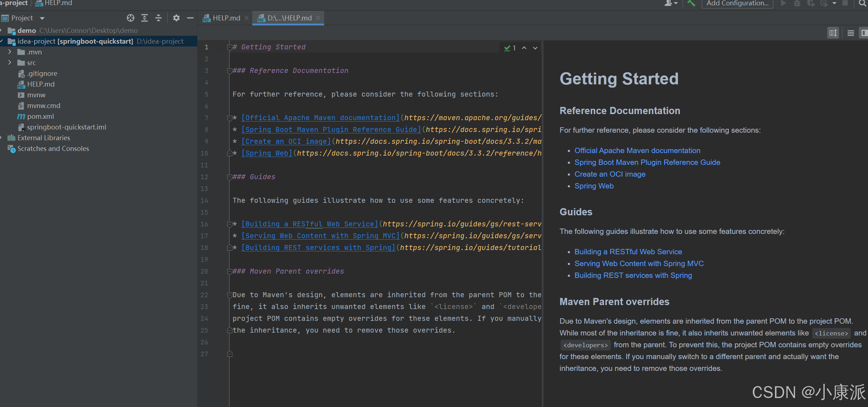The height and width of the screenshot is (407, 868).
Task: Expand the src folder
Action: point(10,63)
